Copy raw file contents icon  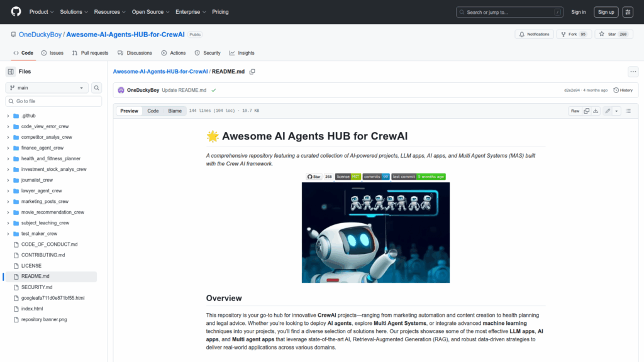click(587, 111)
